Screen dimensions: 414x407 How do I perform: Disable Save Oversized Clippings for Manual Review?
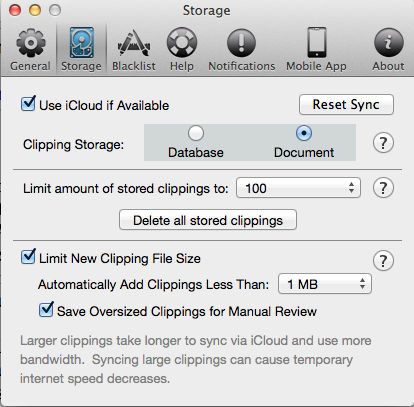pyautogui.click(x=46, y=310)
